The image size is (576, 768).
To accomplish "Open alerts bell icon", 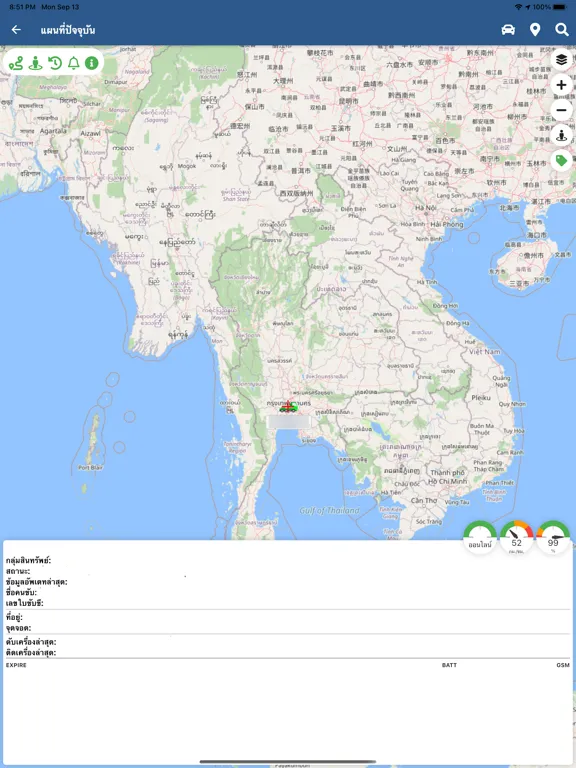I will tap(73, 63).
